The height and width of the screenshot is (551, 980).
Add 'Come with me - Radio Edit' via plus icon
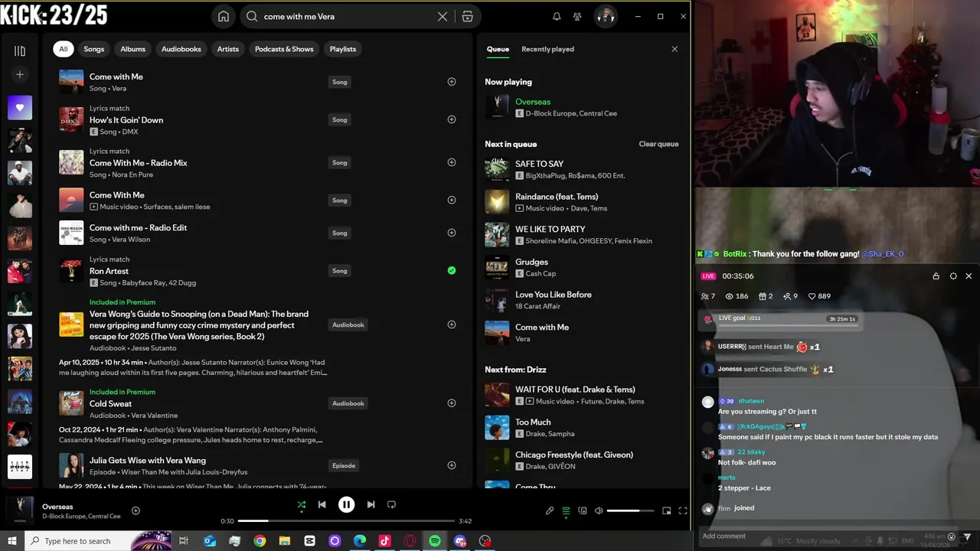pos(452,233)
